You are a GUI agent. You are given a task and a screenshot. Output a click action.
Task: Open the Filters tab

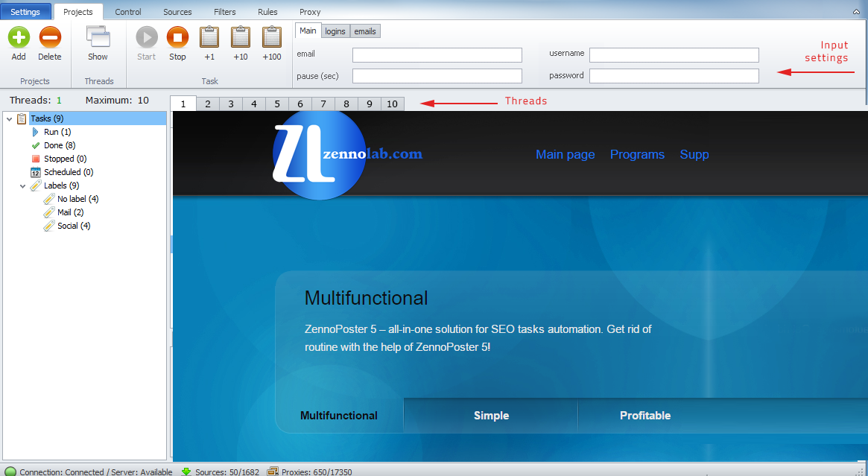[225, 12]
